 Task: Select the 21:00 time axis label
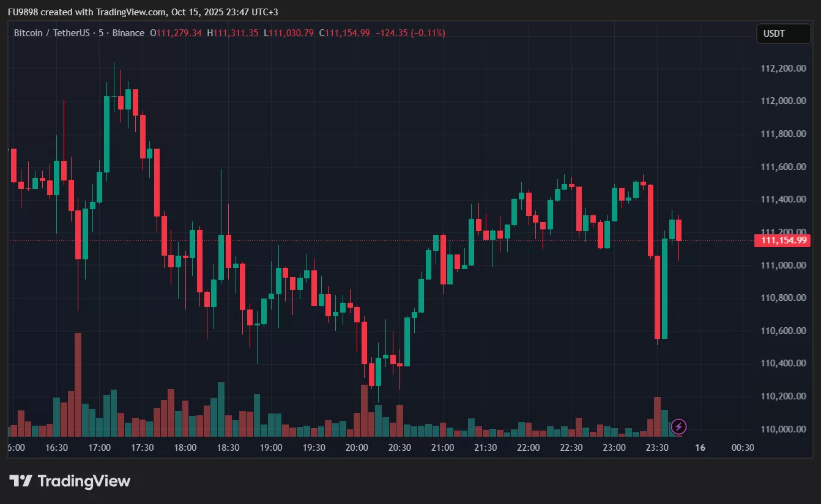click(x=442, y=448)
